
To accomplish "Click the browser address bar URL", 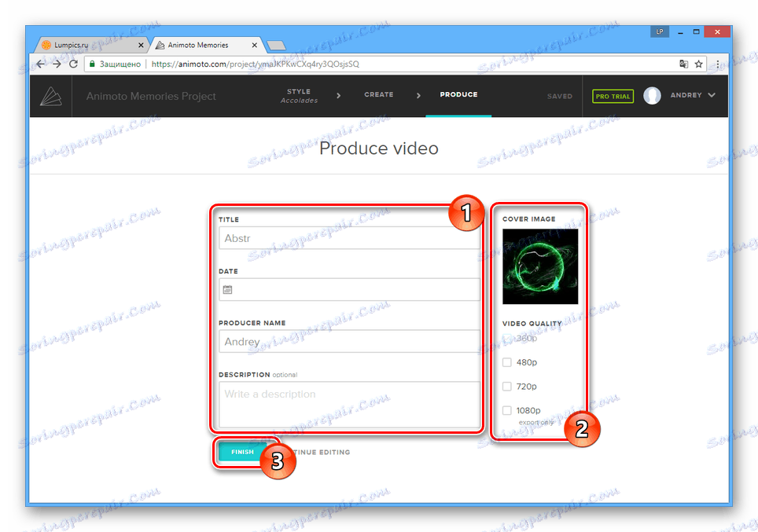I will 256,64.
